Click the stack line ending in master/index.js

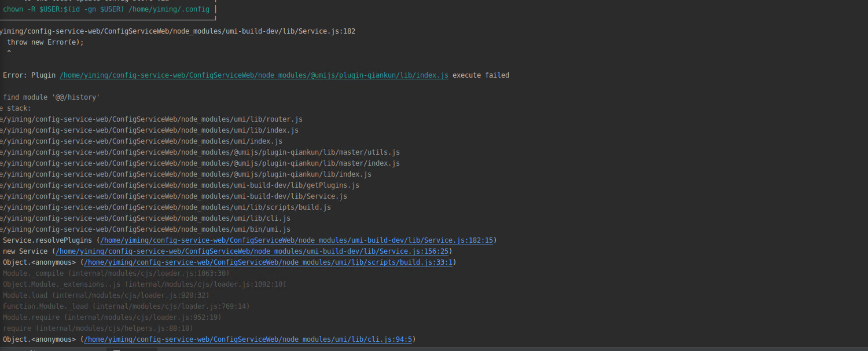tap(200, 163)
